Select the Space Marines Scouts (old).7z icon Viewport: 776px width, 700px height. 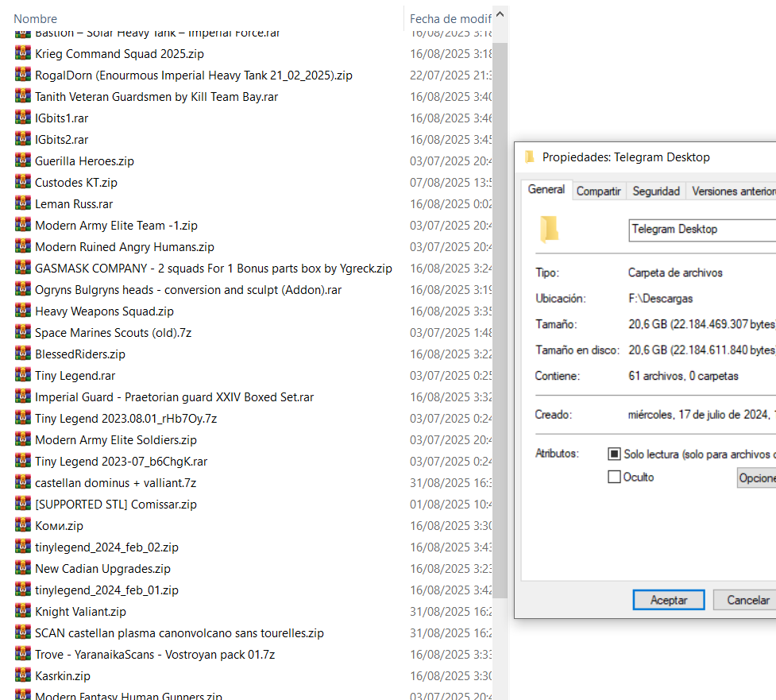(23, 332)
